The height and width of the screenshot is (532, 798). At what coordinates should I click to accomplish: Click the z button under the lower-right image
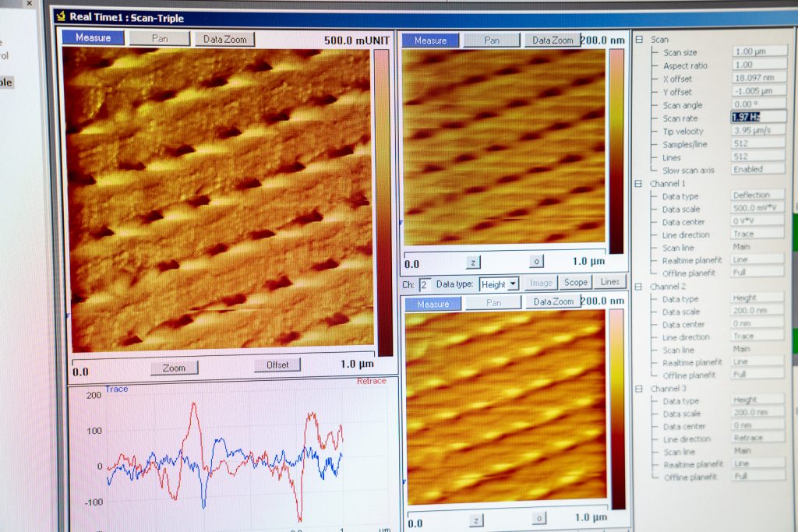pyautogui.click(x=476, y=520)
